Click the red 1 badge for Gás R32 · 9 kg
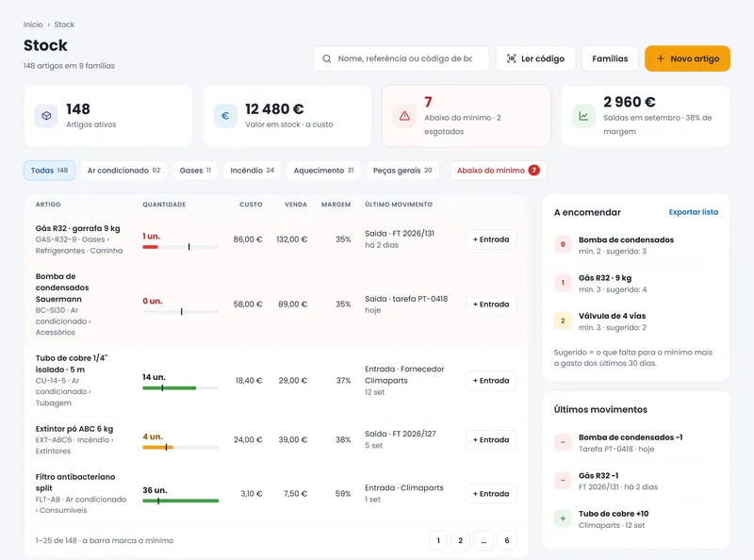 tap(563, 283)
